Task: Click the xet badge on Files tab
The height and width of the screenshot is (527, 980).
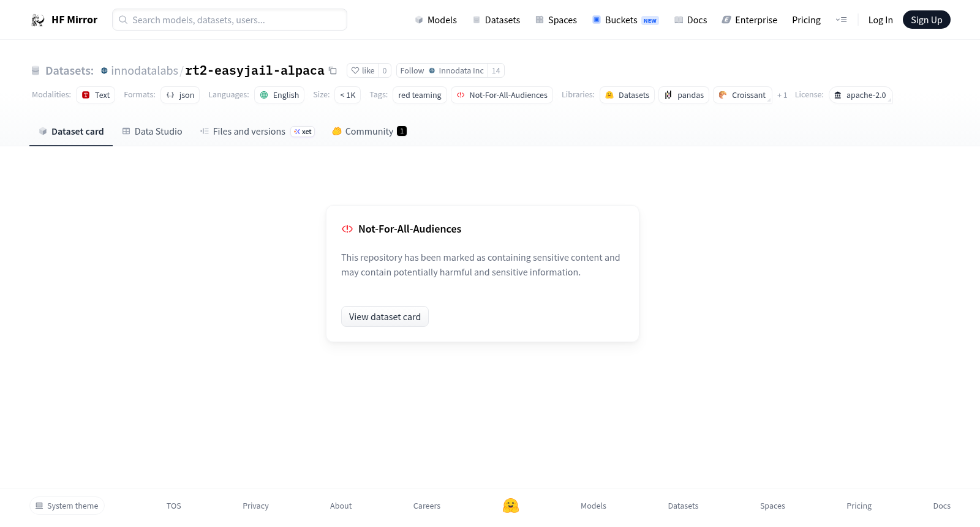Action: click(x=303, y=132)
